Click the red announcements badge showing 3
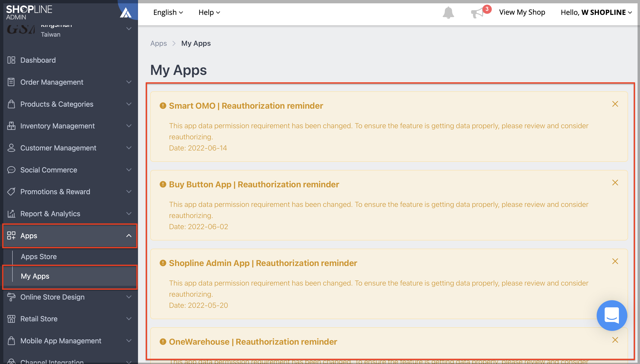This screenshot has width=640, height=364. (487, 9)
